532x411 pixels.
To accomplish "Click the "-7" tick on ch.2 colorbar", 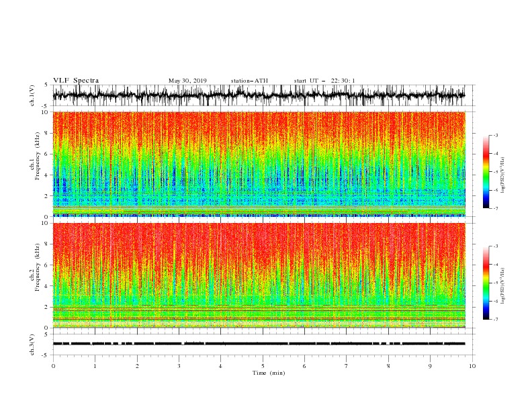I will tap(495, 320).
